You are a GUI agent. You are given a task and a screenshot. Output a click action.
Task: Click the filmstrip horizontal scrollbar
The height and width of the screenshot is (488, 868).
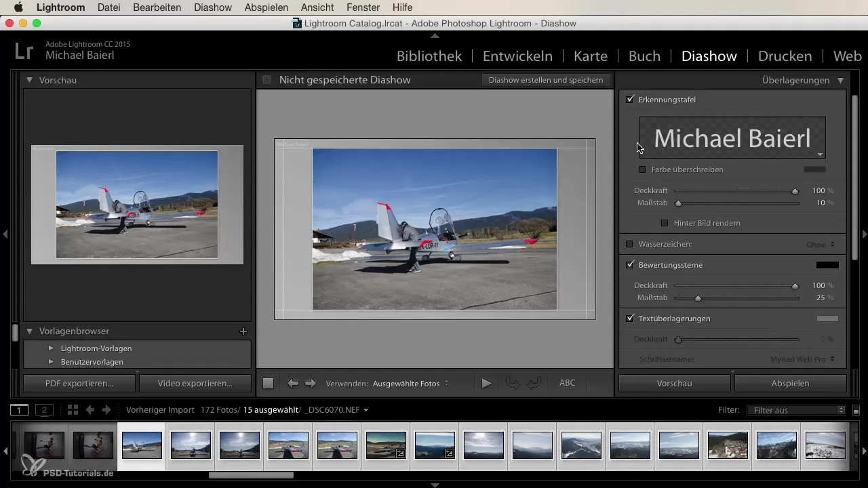[251, 475]
